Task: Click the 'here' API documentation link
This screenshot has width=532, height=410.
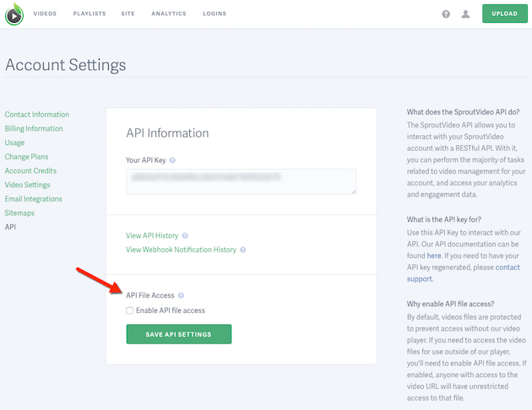Action: [434, 256]
